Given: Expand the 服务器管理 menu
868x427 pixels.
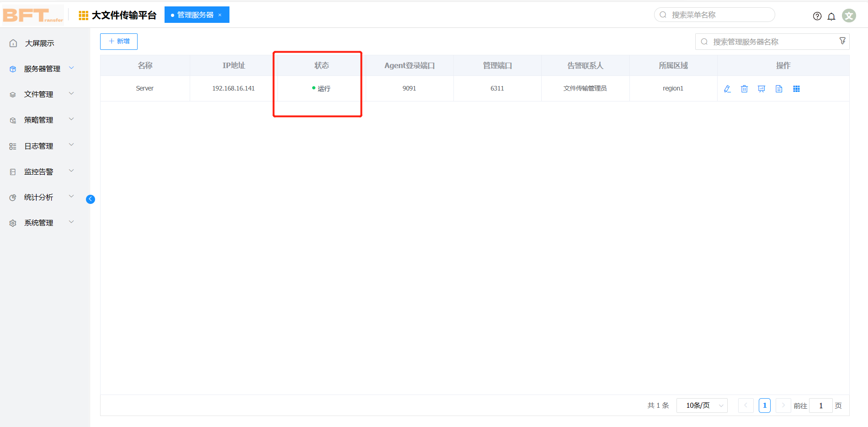Looking at the screenshot, I should (42, 69).
